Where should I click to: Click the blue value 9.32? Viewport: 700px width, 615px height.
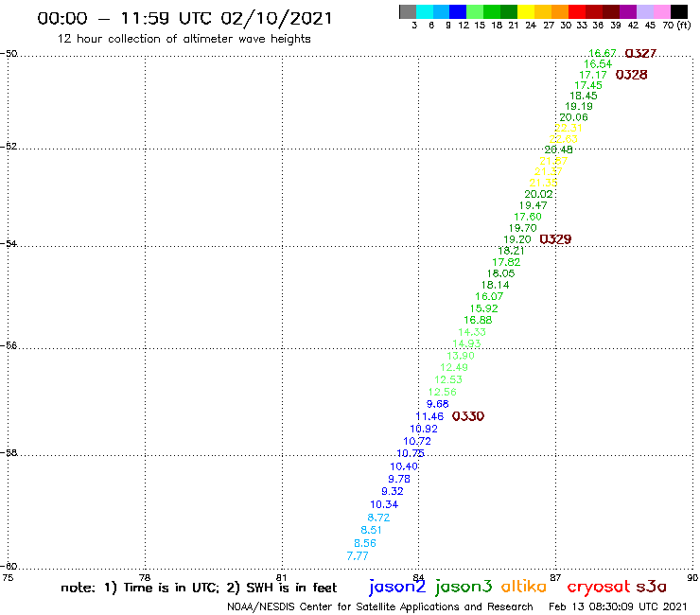click(393, 491)
